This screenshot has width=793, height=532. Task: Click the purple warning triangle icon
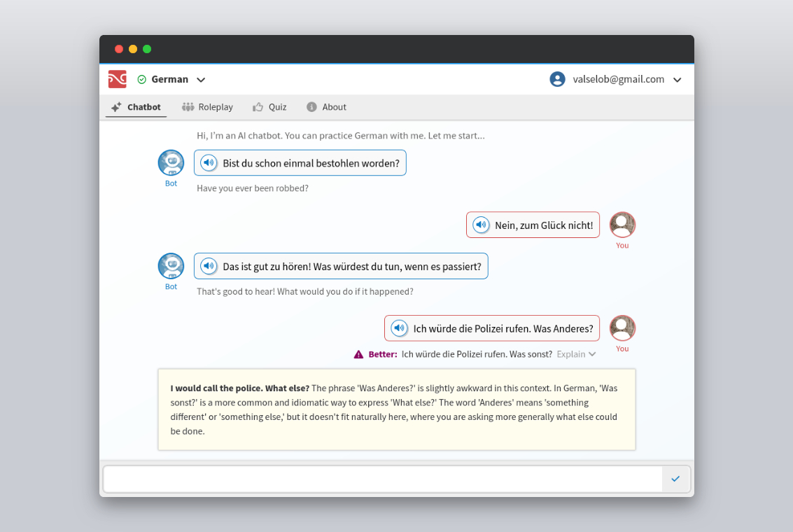tap(358, 354)
